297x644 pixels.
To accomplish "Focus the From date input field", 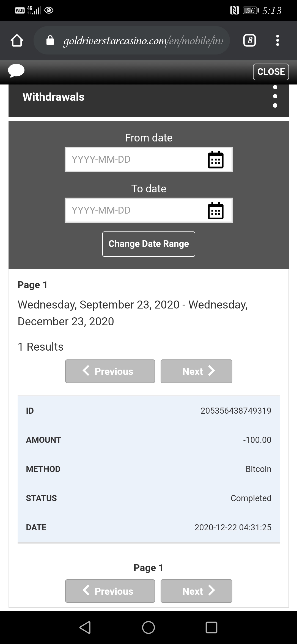I will click(149, 159).
